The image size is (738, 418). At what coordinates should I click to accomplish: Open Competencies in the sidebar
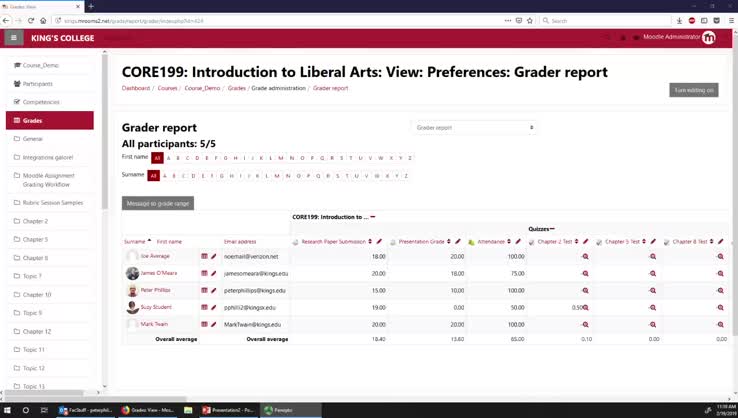[x=41, y=102]
